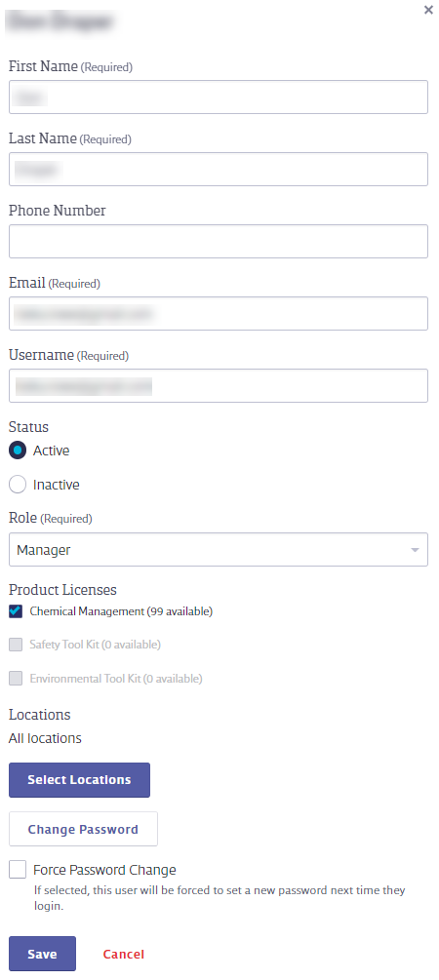Close the user edit dialog via X icon

coord(428,10)
